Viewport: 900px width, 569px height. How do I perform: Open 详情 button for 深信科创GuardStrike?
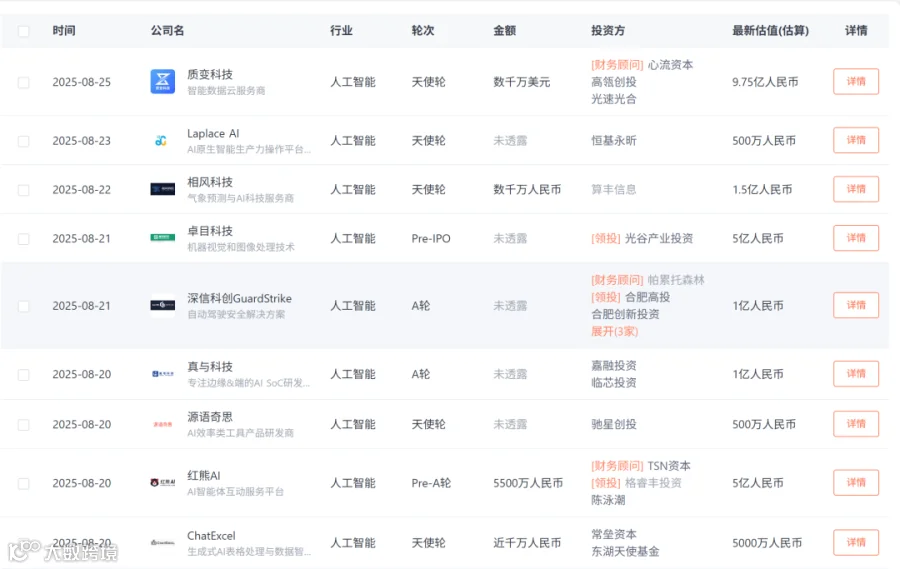[856, 305]
